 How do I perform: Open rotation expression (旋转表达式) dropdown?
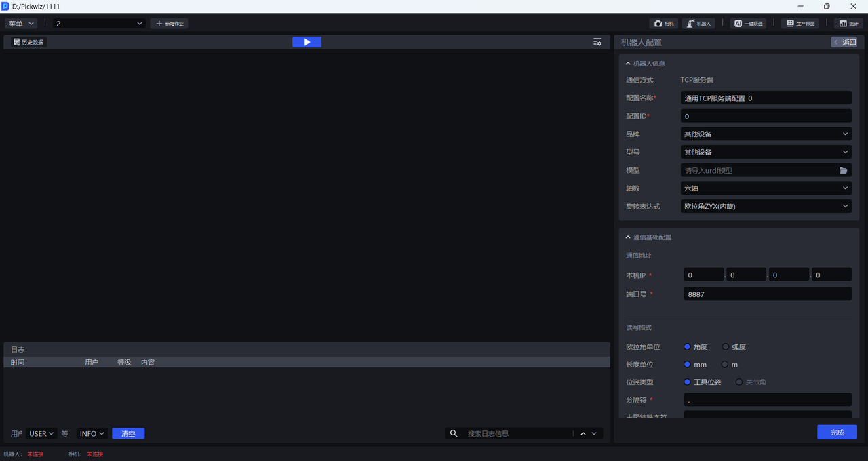pyautogui.click(x=766, y=206)
